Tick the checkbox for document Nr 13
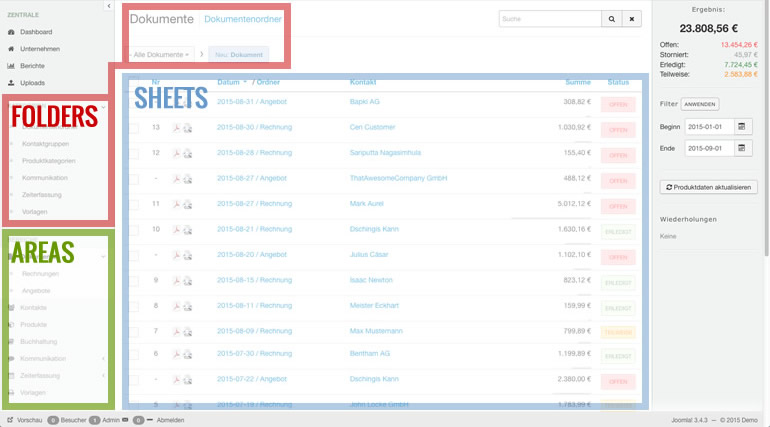This screenshot has height=427, width=770. (134, 128)
